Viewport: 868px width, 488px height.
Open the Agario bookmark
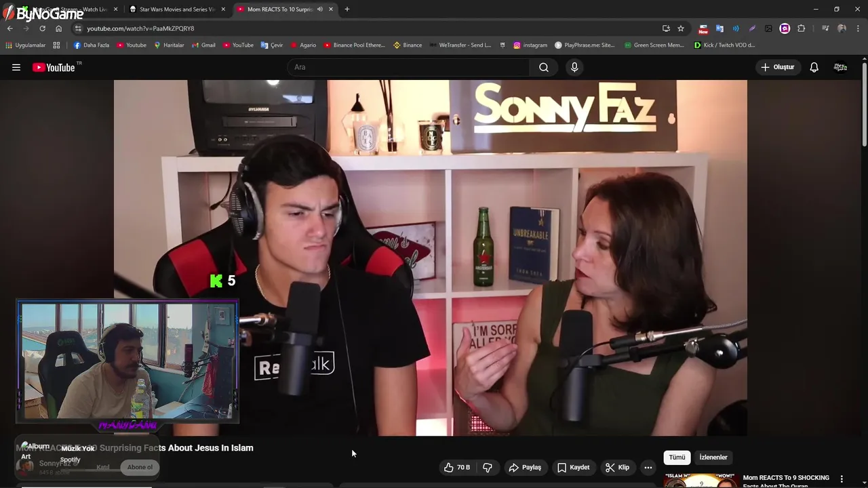click(303, 45)
